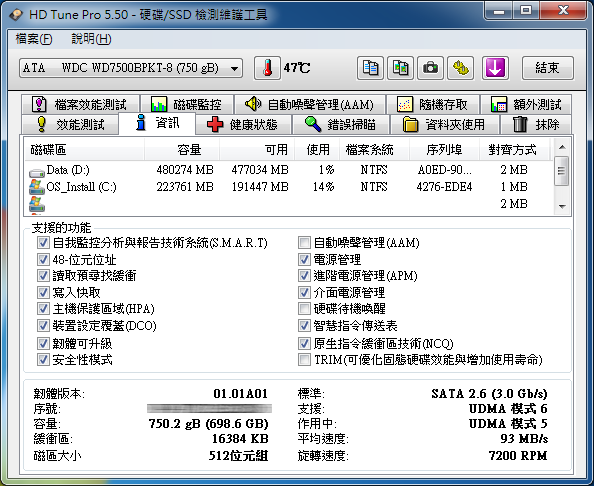
Task: Open the 隨機存取 tab
Action: [x=433, y=104]
